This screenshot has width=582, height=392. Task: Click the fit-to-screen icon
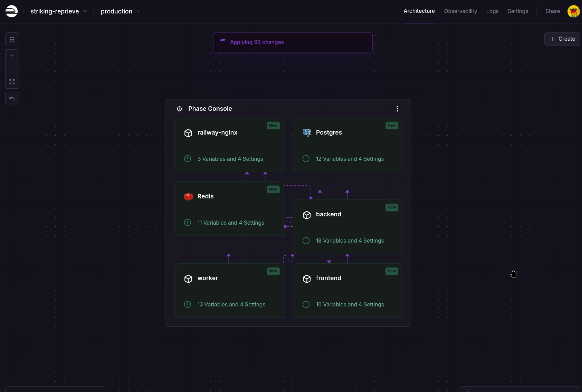click(12, 82)
